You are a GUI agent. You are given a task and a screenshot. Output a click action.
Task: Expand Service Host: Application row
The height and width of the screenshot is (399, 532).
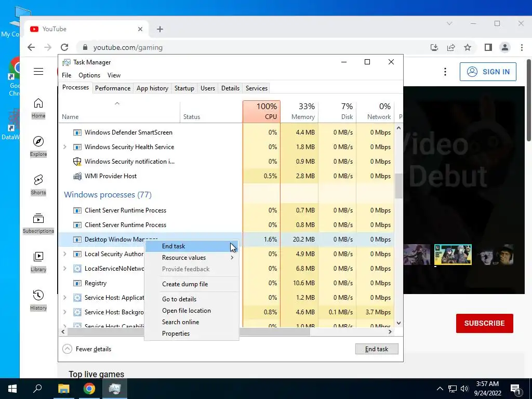pyautogui.click(x=65, y=298)
